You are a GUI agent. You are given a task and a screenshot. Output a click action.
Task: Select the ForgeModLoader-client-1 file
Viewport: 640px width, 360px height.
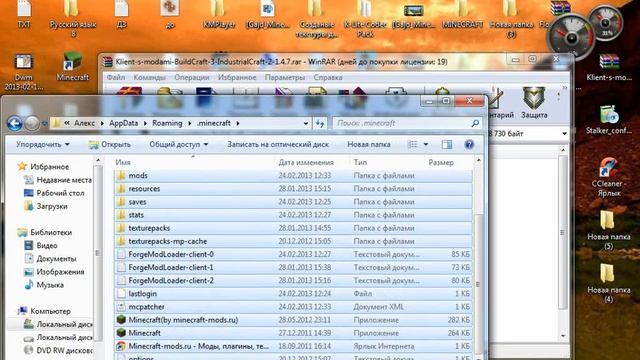pyautogui.click(x=293, y=267)
